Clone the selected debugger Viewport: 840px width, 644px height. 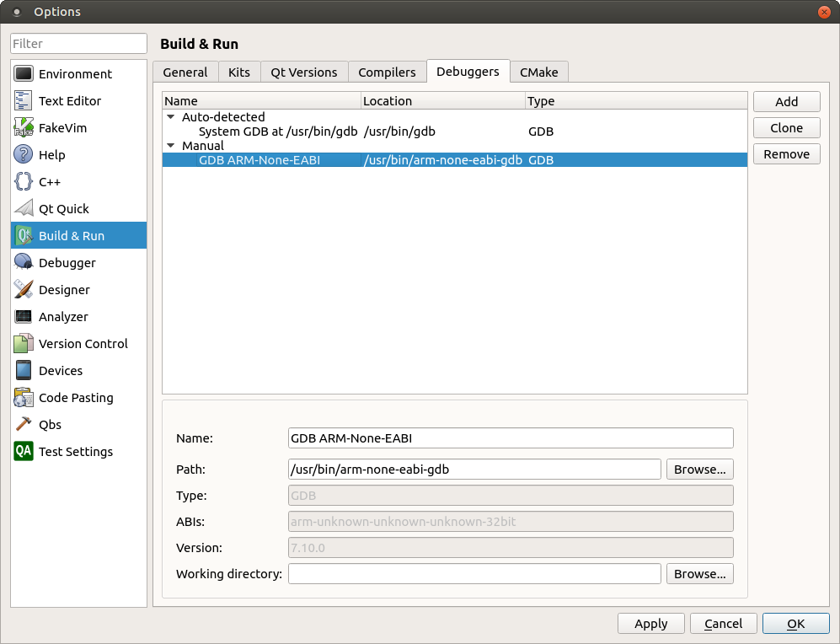pyautogui.click(x=786, y=128)
